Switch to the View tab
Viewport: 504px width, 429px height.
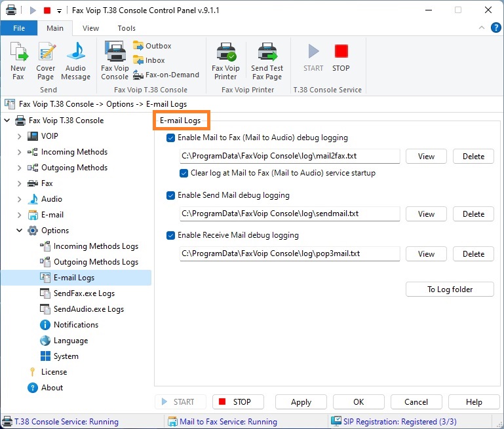[90, 28]
